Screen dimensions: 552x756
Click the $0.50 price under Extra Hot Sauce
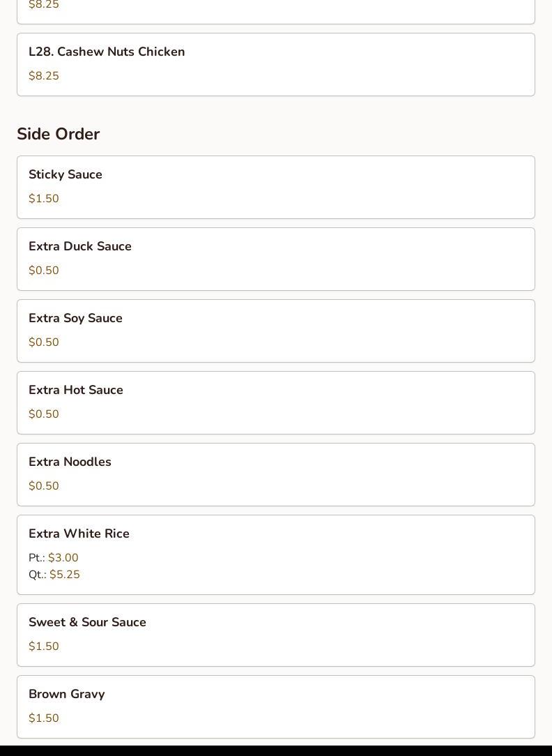pos(44,414)
